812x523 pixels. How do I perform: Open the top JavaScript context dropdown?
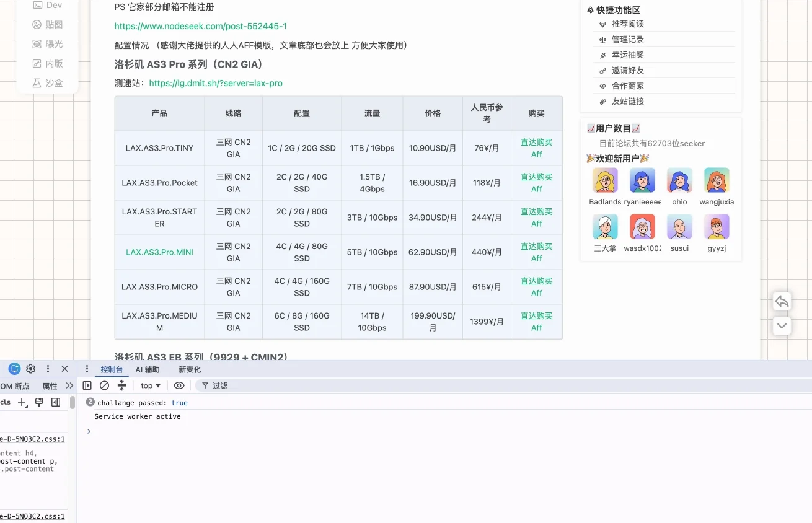[151, 385]
